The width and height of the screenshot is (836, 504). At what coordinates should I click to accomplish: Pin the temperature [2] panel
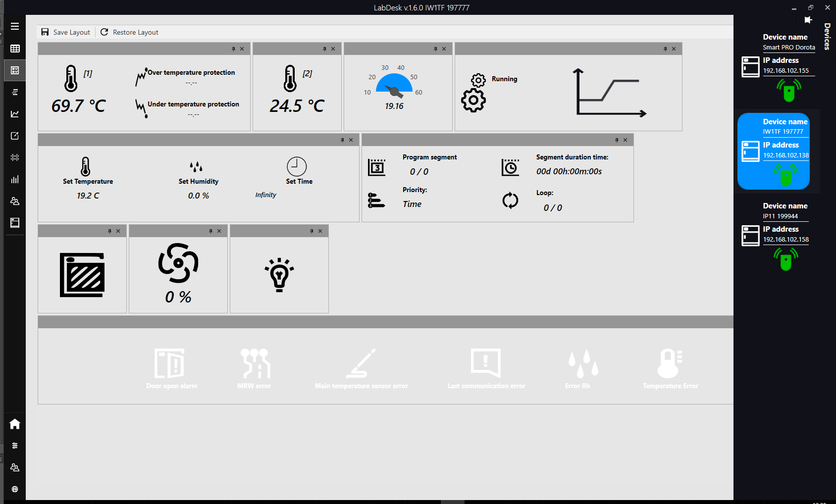(324, 49)
